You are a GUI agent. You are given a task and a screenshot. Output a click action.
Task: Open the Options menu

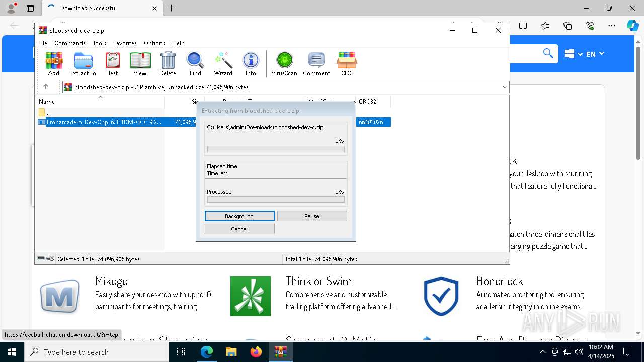tap(154, 43)
